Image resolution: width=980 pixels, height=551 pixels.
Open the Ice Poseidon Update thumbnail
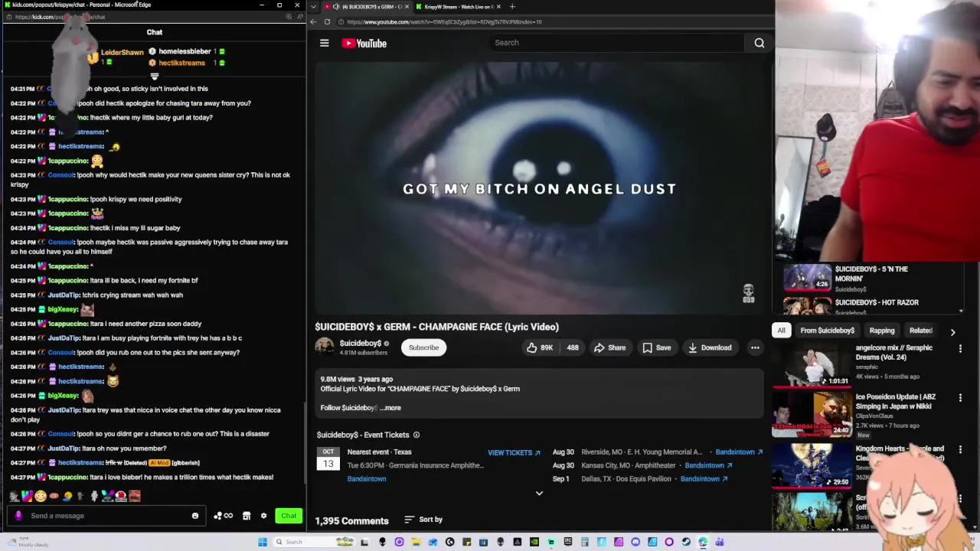[812, 414]
